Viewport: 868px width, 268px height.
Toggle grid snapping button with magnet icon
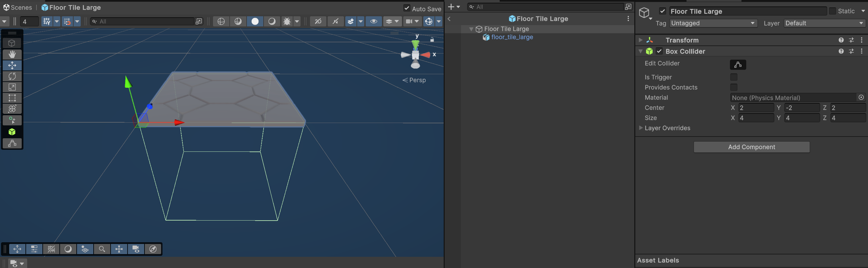coord(67,21)
